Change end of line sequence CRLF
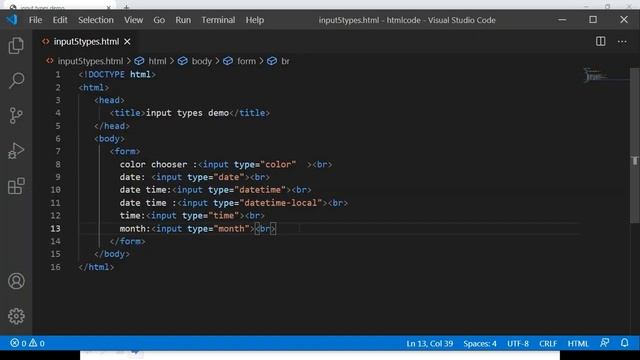Image resolution: width=640 pixels, height=360 pixels. (548, 343)
